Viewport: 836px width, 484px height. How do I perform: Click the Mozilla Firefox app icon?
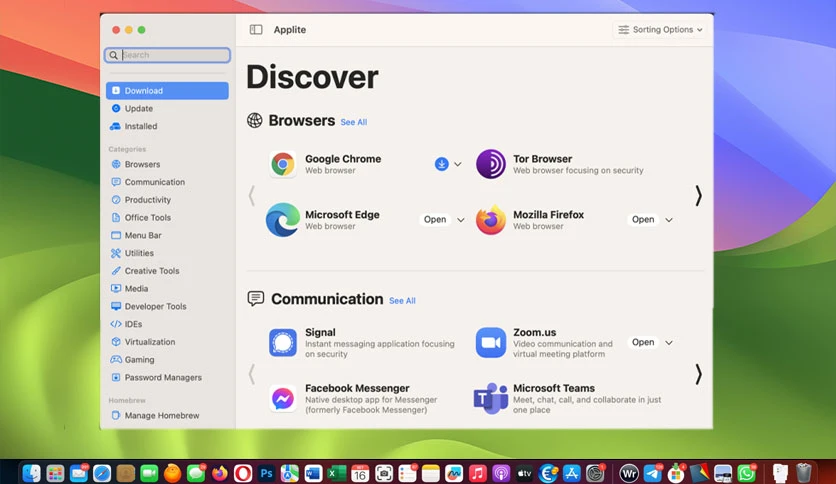click(x=491, y=220)
